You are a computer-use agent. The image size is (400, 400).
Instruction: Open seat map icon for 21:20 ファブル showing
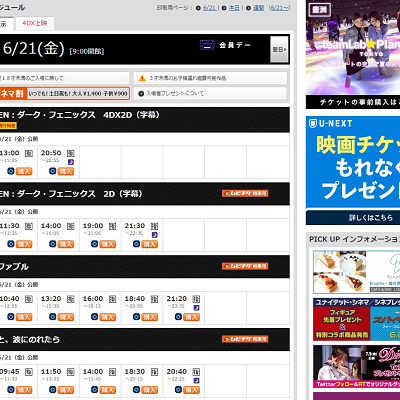pos(196,299)
